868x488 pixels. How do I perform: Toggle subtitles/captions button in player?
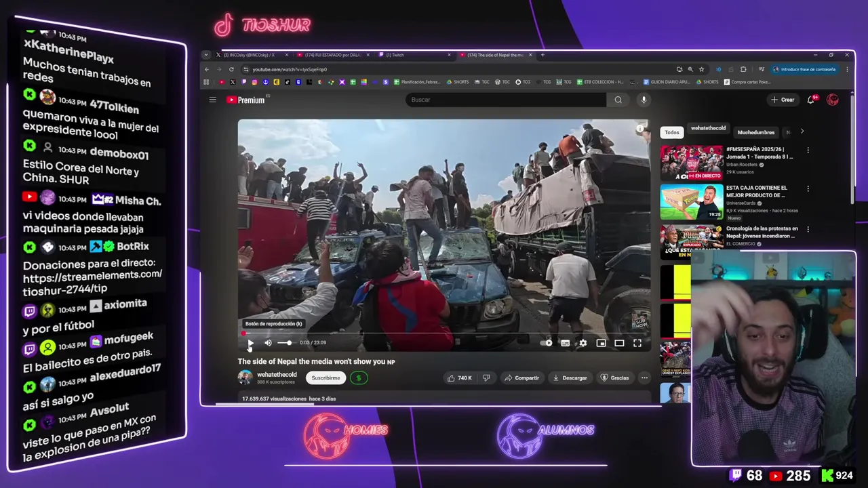coord(565,343)
